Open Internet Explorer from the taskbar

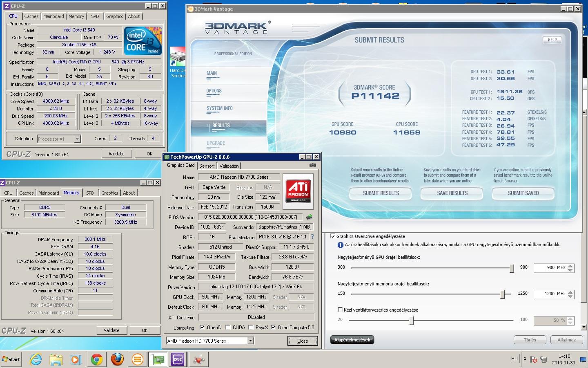pyautogui.click(x=36, y=359)
